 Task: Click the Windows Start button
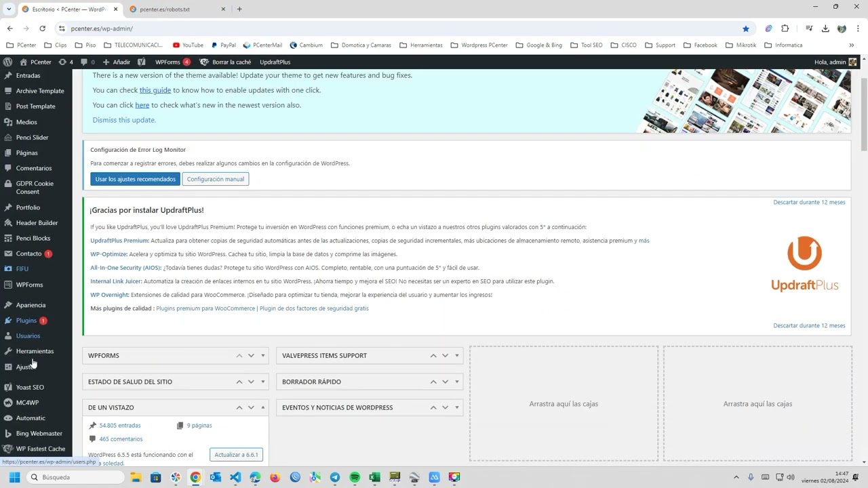tap(14, 477)
